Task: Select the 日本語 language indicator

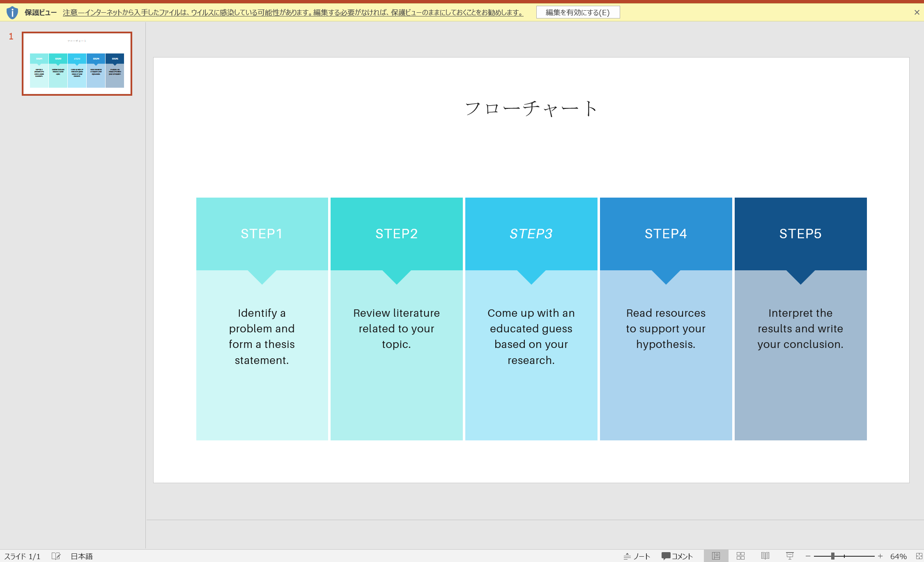Action: 81,556
